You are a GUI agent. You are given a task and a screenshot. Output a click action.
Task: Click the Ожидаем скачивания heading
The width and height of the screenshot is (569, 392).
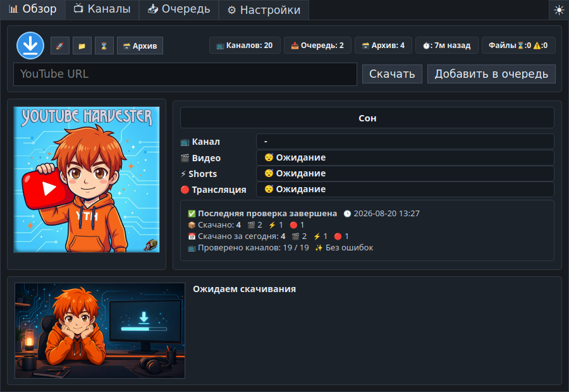tap(244, 289)
